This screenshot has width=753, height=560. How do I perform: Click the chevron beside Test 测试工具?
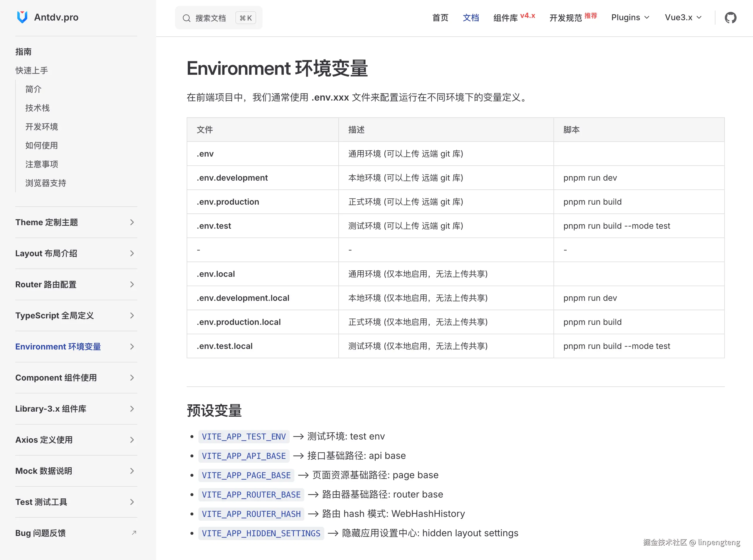coord(132,502)
